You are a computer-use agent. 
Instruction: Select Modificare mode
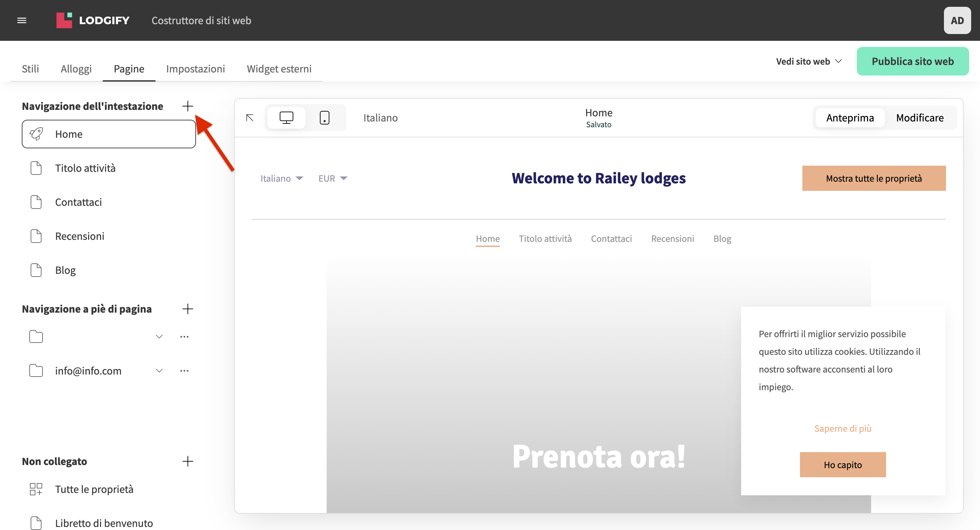tap(920, 118)
